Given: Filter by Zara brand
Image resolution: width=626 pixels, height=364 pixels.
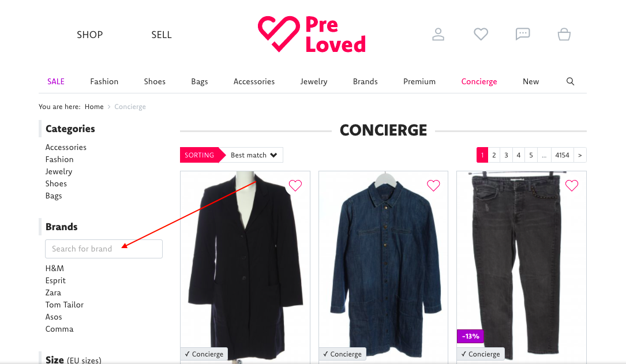Looking at the screenshot, I should coord(53,292).
